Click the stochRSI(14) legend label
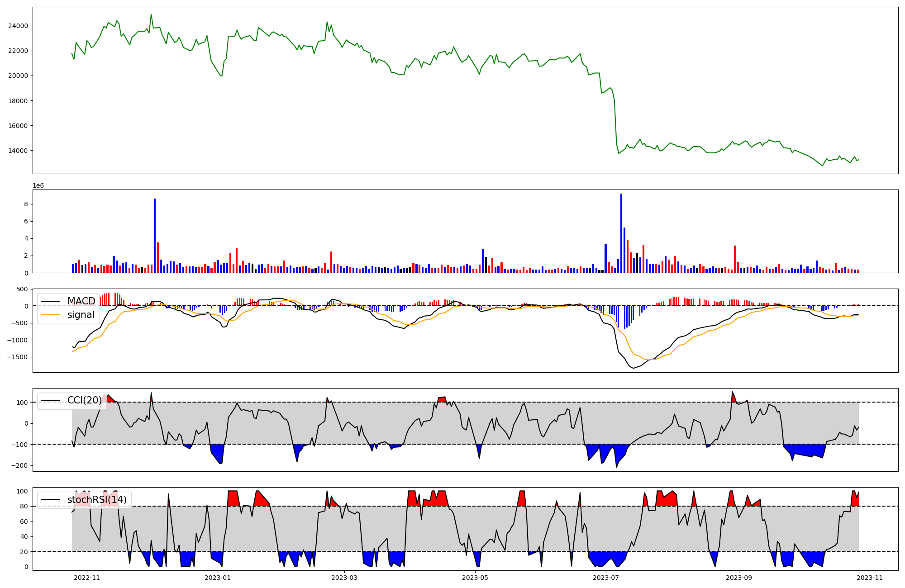This screenshot has width=905, height=588. click(x=97, y=500)
